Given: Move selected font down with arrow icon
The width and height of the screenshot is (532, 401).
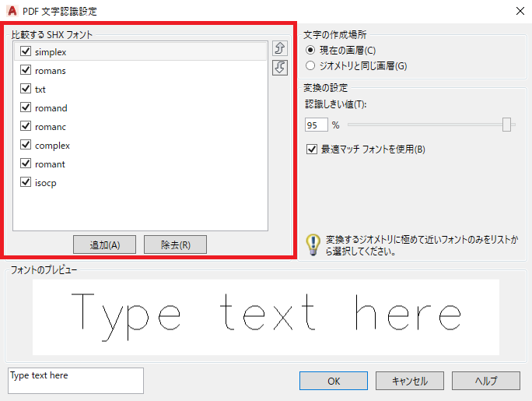Looking at the screenshot, I should coord(280,68).
